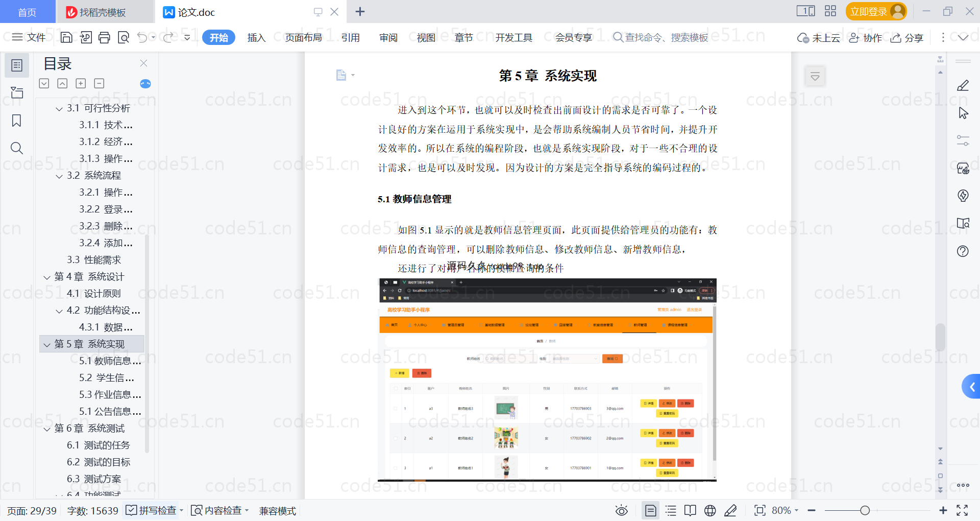The image size is (980, 521).
Task: Open the outline/contents sidebar icon
Action: point(17,65)
